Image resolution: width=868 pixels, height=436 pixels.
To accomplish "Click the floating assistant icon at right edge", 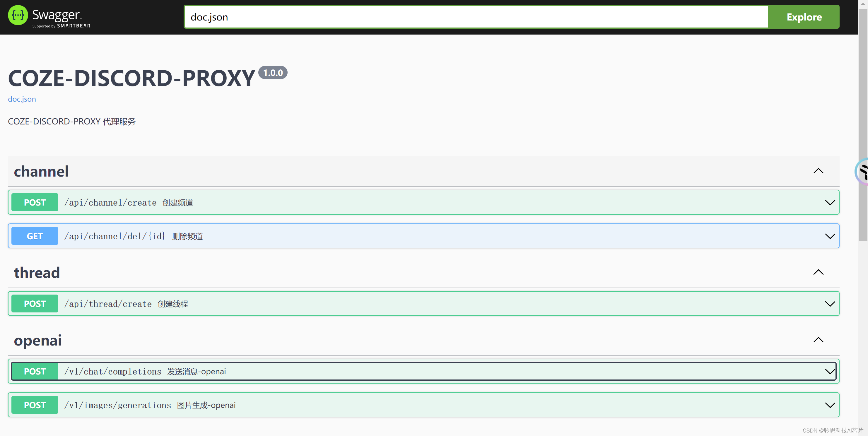I will [x=863, y=172].
